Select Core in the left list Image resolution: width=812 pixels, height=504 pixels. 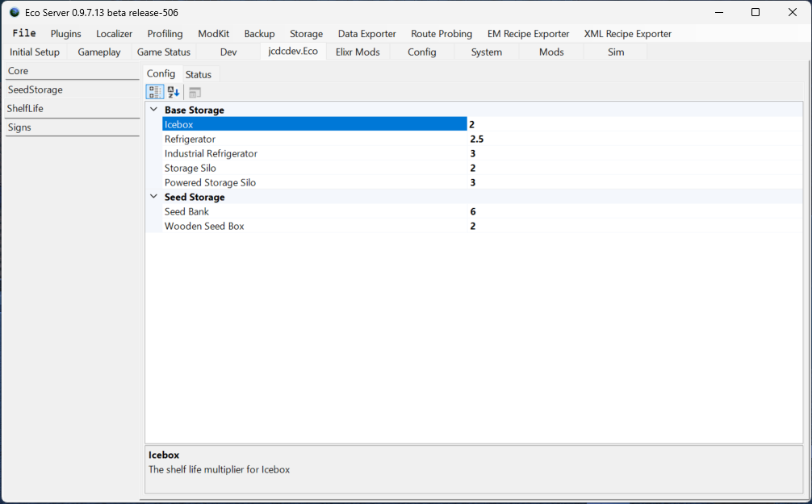pyautogui.click(x=73, y=71)
